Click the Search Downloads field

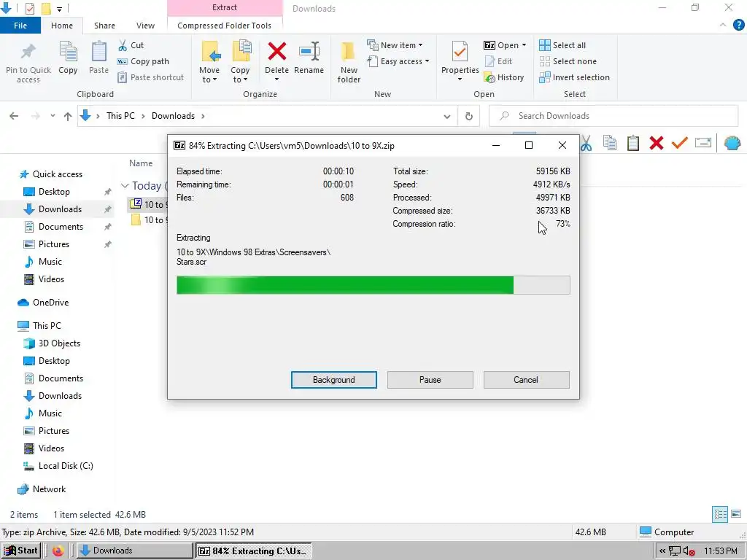(x=614, y=116)
